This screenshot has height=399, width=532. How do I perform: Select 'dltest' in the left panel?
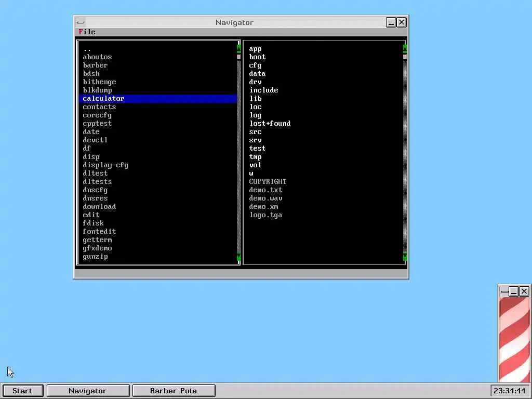coord(158,174)
